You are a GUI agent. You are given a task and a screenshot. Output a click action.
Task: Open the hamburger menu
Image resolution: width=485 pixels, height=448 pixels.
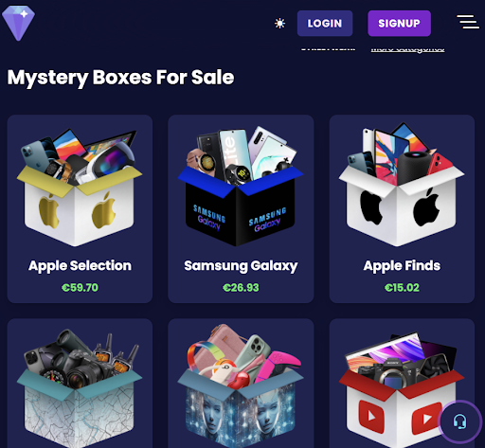coord(468,22)
